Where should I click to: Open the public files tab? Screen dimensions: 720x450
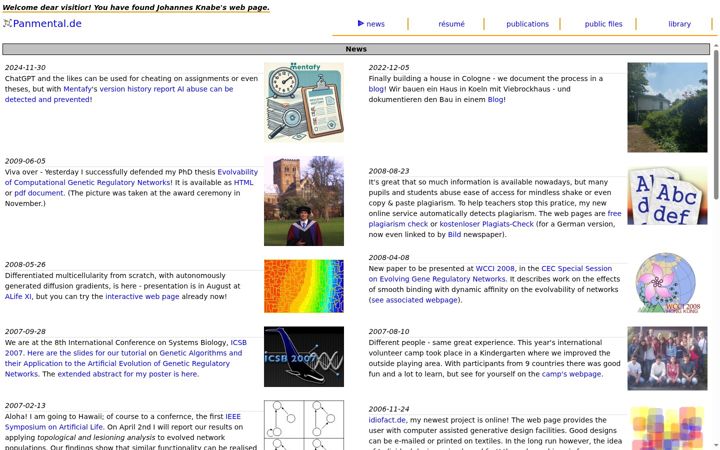603,24
